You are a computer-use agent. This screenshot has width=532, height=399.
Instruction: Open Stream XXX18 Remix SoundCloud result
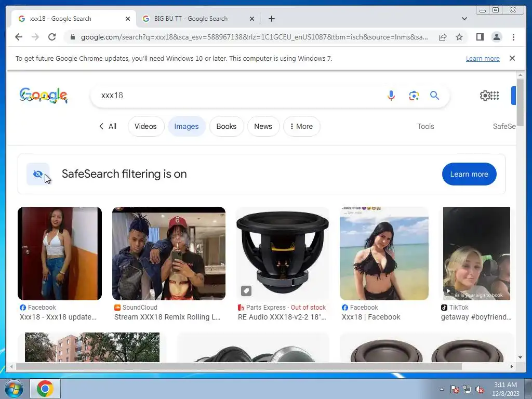[167, 317]
